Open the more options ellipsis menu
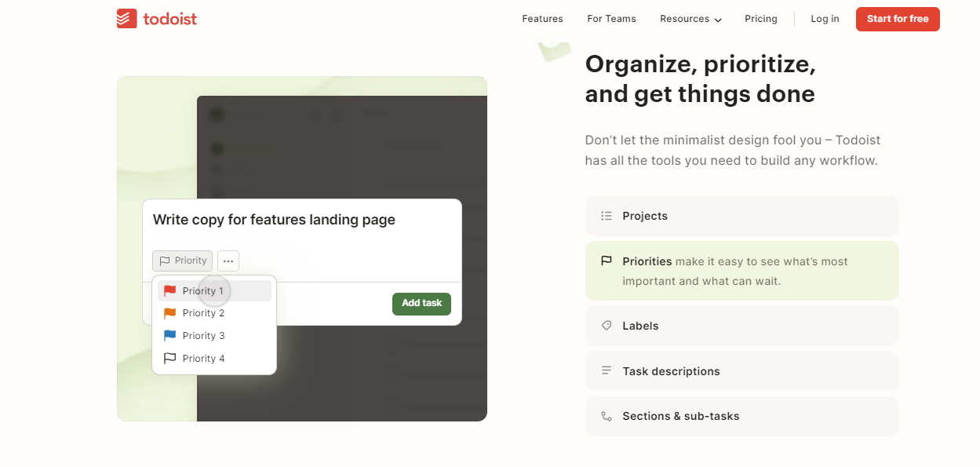This screenshot has width=980, height=467. coord(228,261)
